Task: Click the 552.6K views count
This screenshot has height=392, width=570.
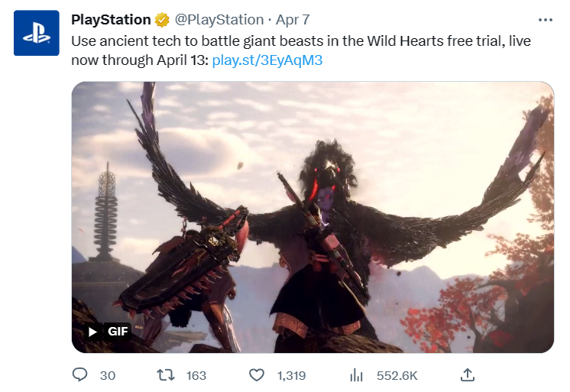Action: point(397,375)
